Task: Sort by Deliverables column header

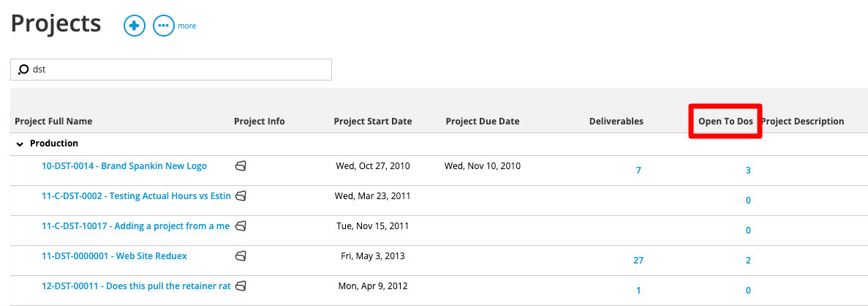Action: click(616, 122)
